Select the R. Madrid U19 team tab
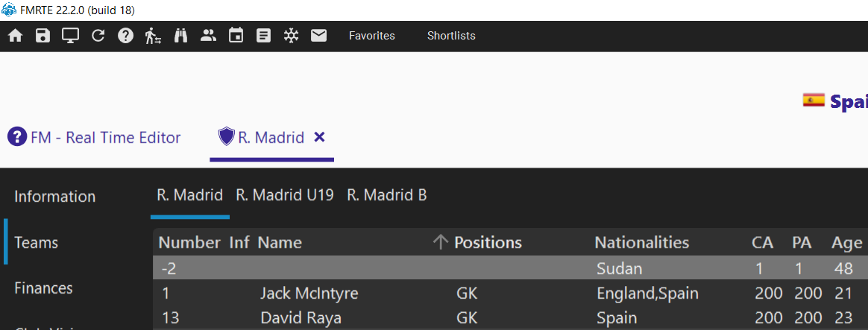 pos(285,195)
